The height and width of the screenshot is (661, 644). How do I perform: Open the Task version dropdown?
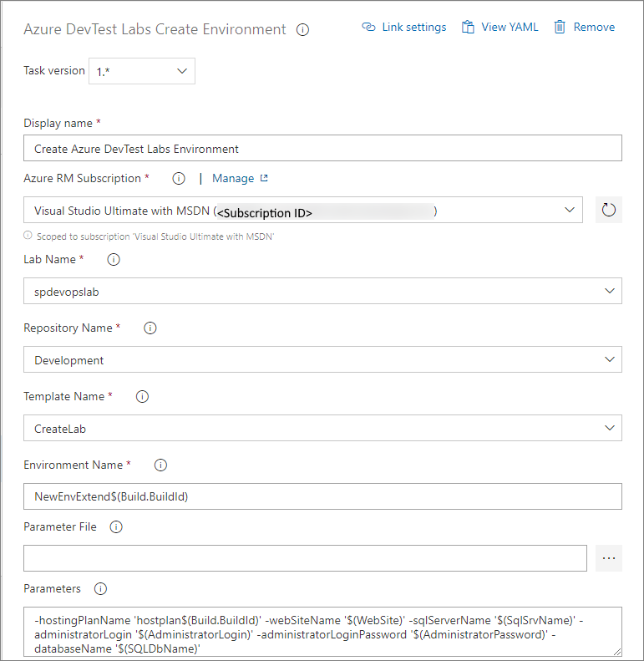coord(142,72)
